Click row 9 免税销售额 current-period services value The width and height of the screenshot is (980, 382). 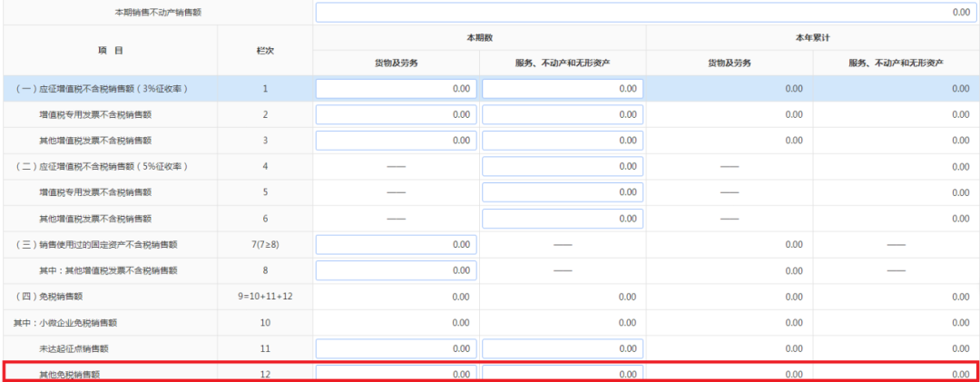[x=628, y=297]
